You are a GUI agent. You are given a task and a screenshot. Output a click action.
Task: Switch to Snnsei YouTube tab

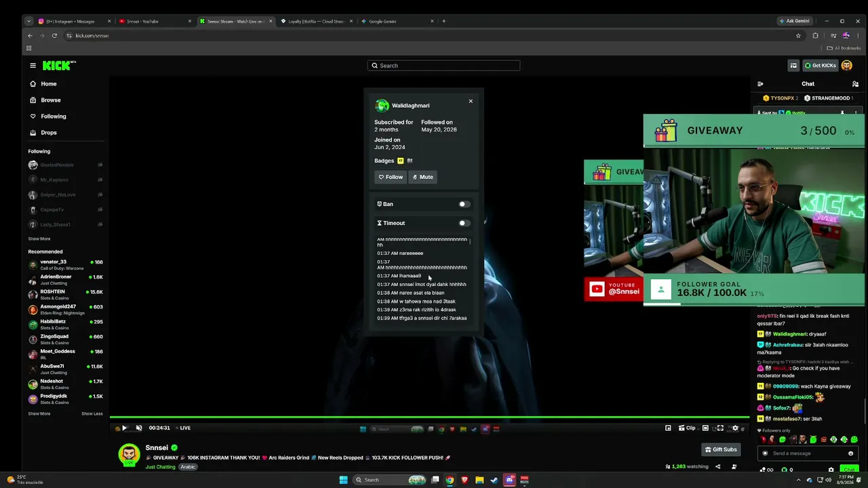(154, 21)
